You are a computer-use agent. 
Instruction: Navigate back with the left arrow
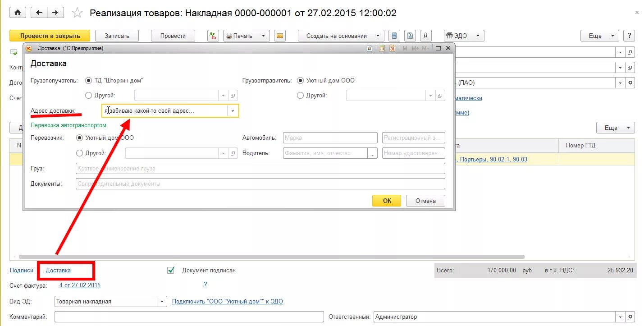[39, 13]
